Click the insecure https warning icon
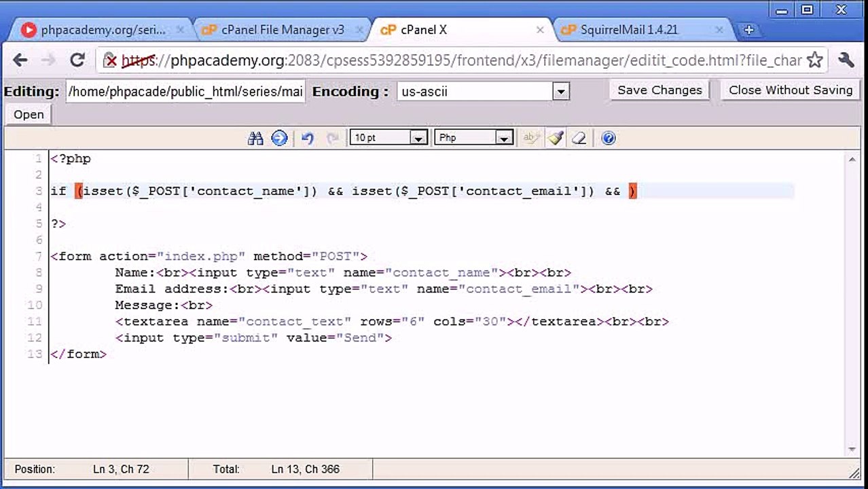 point(110,60)
